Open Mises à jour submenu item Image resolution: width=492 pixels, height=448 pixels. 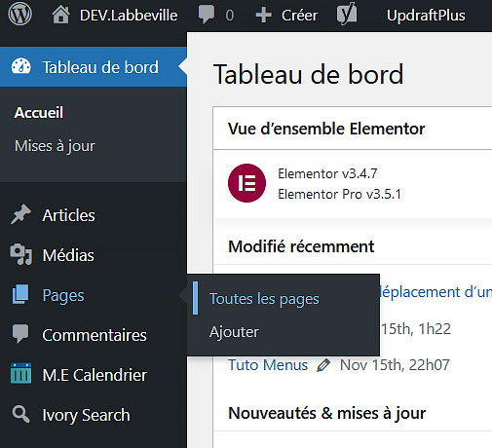pyautogui.click(x=55, y=146)
